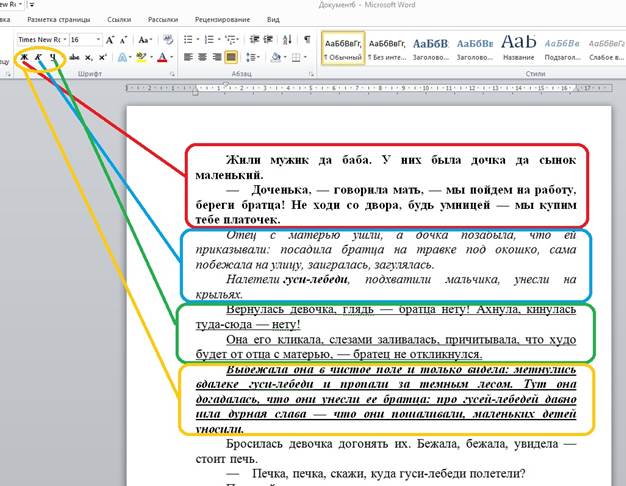Apply the Название style
Image resolution: width=626 pixels, height=486 pixels.
(519, 48)
